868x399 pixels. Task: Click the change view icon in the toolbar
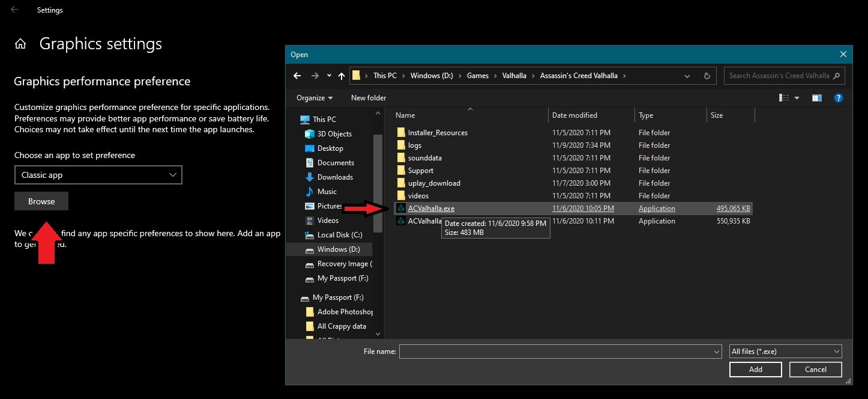tap(783, 98)
